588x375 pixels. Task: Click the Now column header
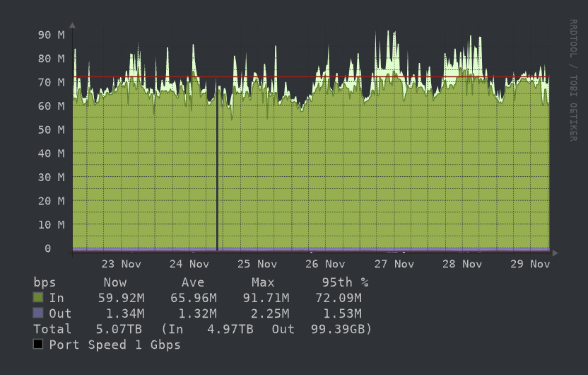click(x=115, y=282)
